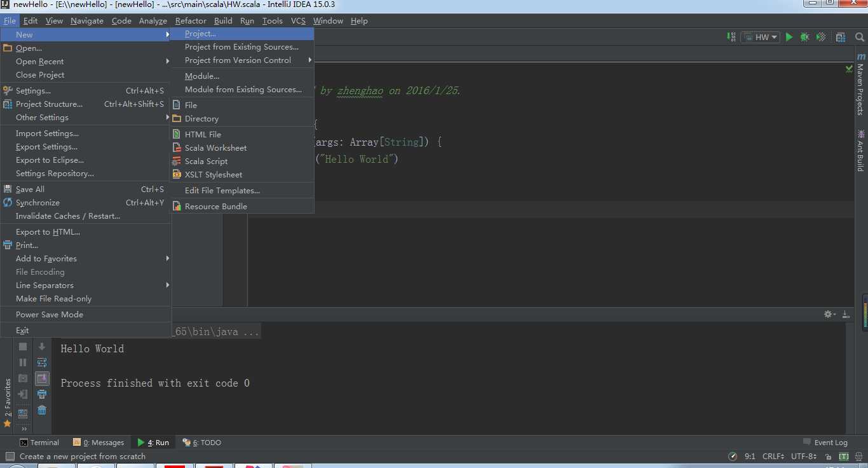Open Search Everywhere magnifier icon
The image size is (868, 468).
tap(860, 37)
